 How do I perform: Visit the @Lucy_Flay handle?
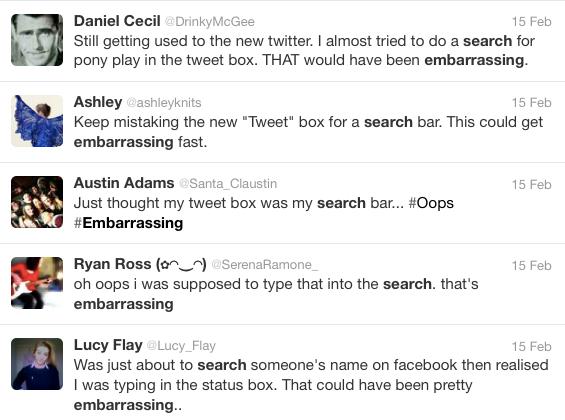pos(181,346)
